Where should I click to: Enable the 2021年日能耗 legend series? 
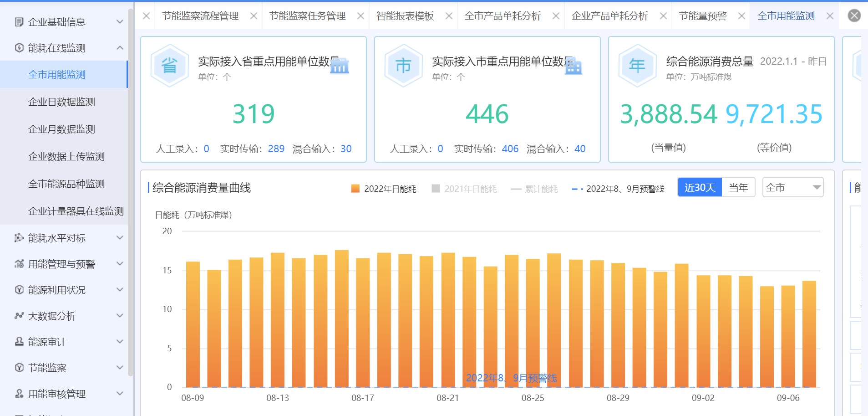click(x=464, y=189)
